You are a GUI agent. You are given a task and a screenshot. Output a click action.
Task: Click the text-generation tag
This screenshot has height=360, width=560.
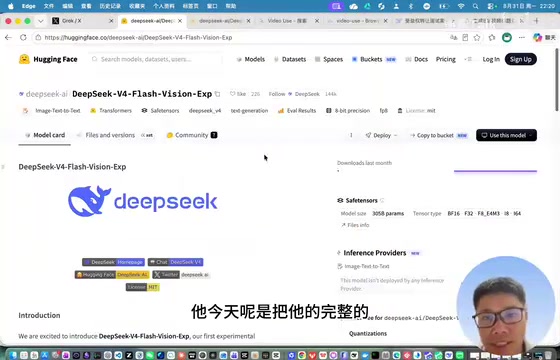coord(249,111)
